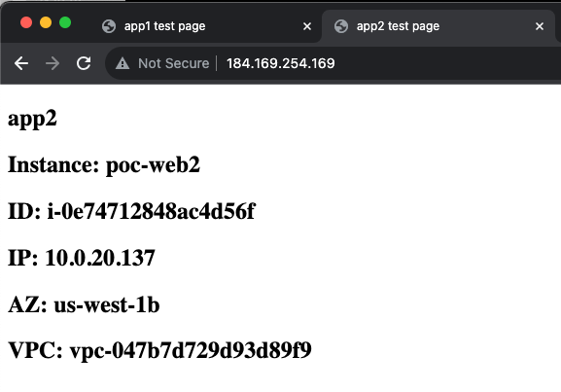Image resolution: width=561 pixels, height=392 pixels.
Task: Click the app2 heading text
Action: click(32, 119)
